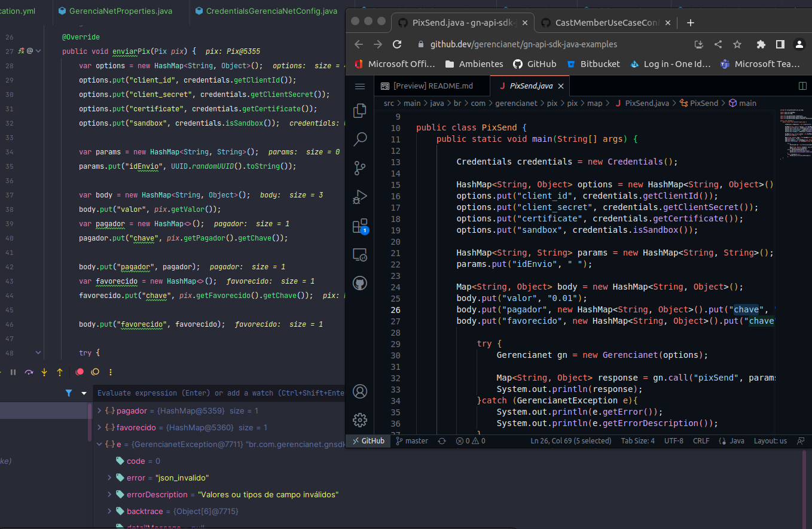Viewport: 812px width, 529px height.
Task: Open new Chrome tab
Action: [x=691, y=23]
